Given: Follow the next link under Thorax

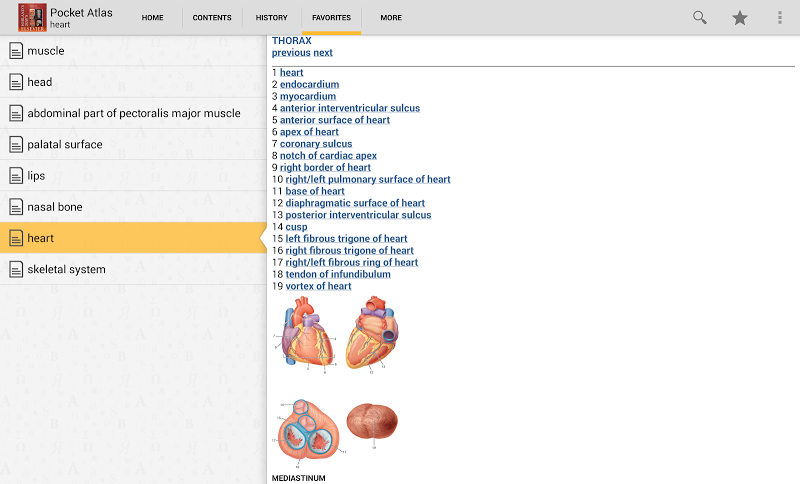Looking at the screenshot, I should [323, 53].
